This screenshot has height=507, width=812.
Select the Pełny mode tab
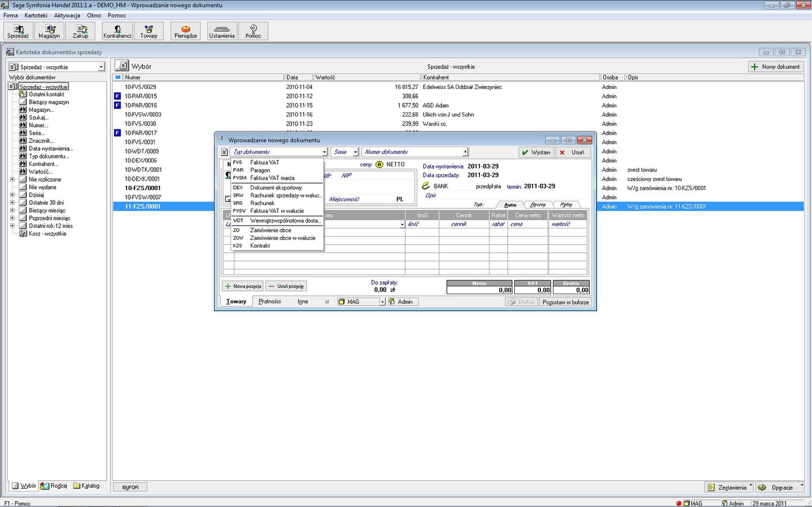point(566,205)
